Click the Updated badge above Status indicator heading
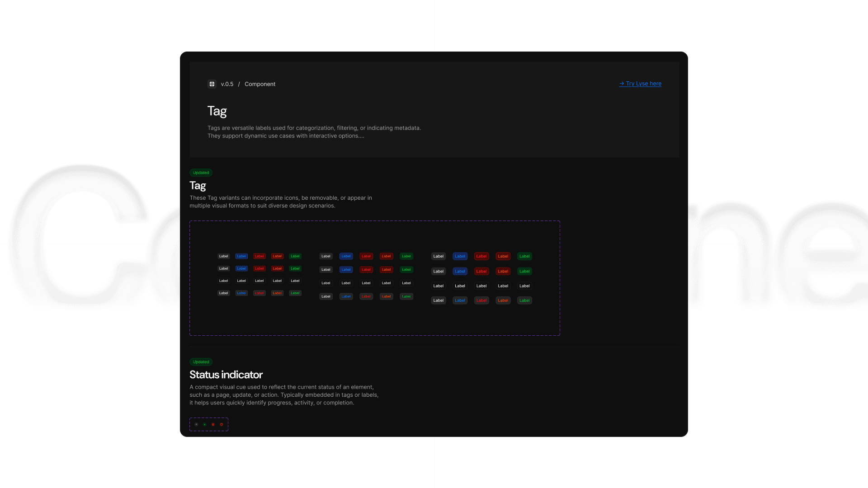The width and height of the screenshot is (868, 488). (x=201, y=361)
